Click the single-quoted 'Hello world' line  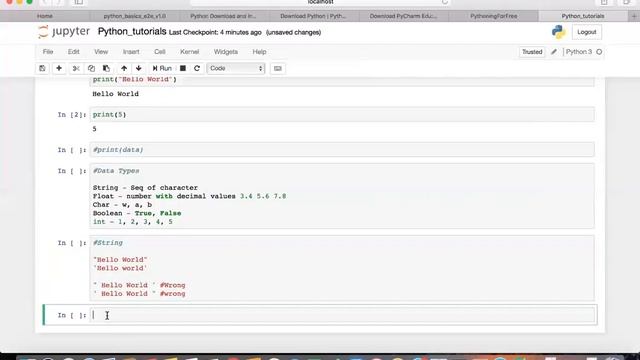[120, 268]
